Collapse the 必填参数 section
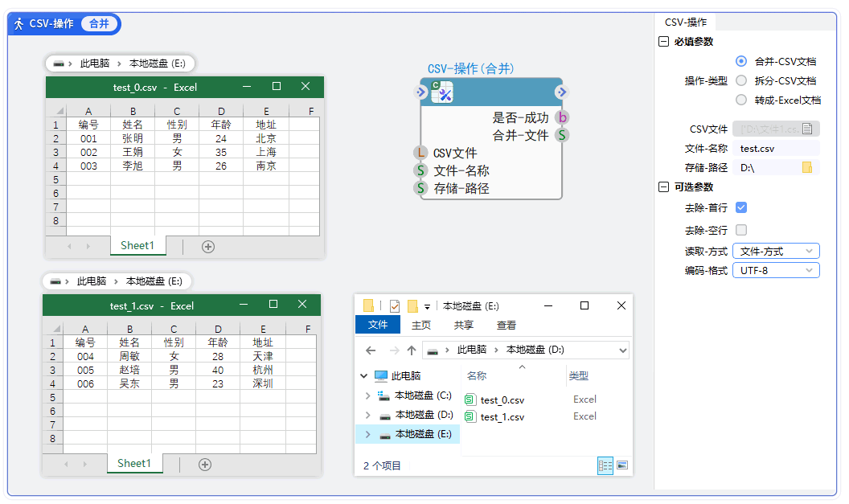 [x=663, y=42]
